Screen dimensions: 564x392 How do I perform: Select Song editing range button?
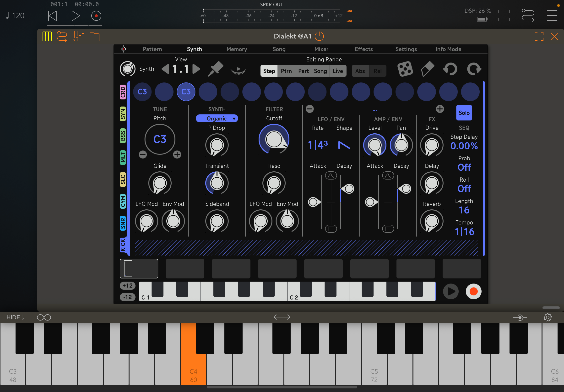[x=320, y=71]
